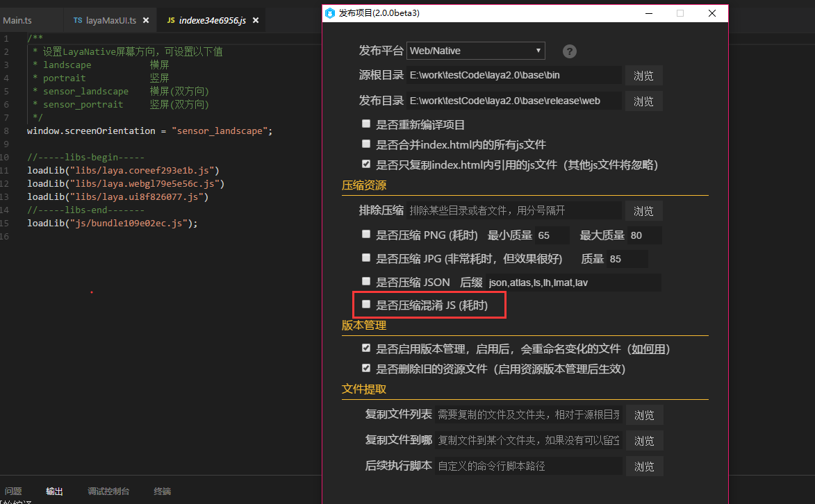Click the 源根目录 path input field
Screen dimensions: 815x504
point(514,75)
